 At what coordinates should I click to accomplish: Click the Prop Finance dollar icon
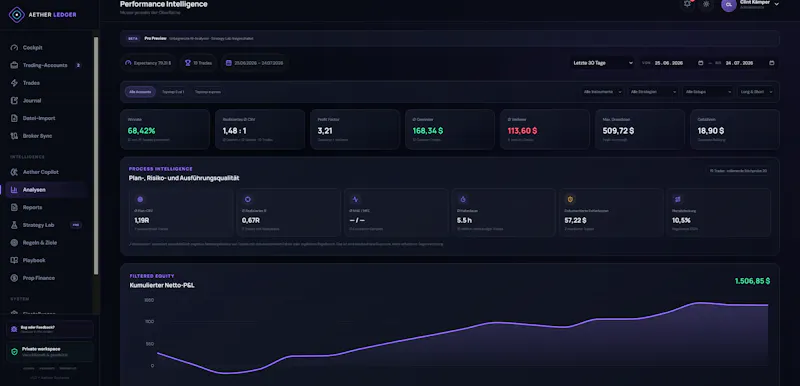pos(14,278)
